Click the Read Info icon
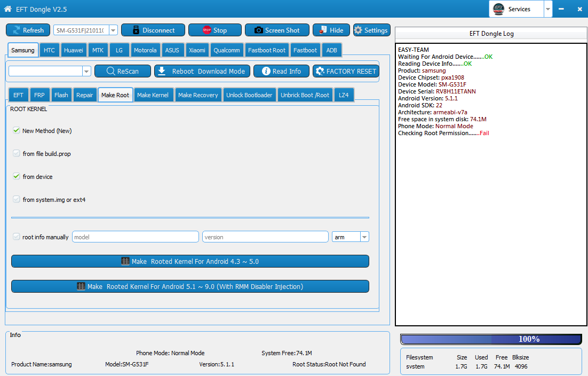588x376 pixels. coord(266,71)
